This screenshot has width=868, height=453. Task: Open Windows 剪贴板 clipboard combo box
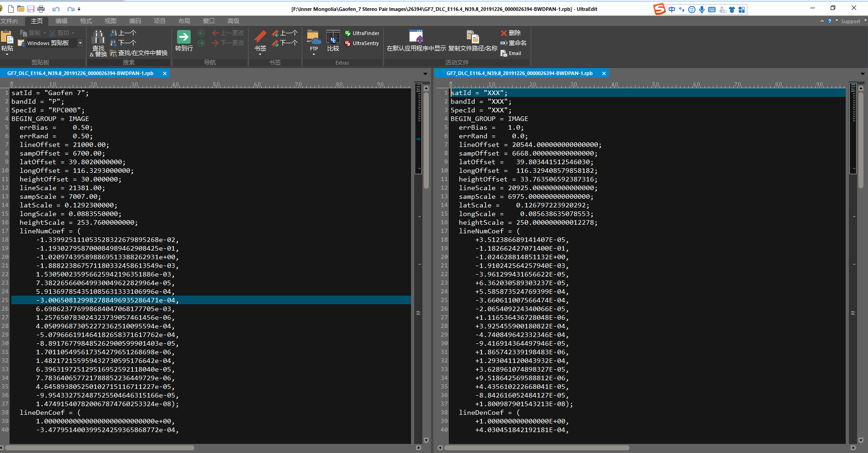[x=50, y=43]
